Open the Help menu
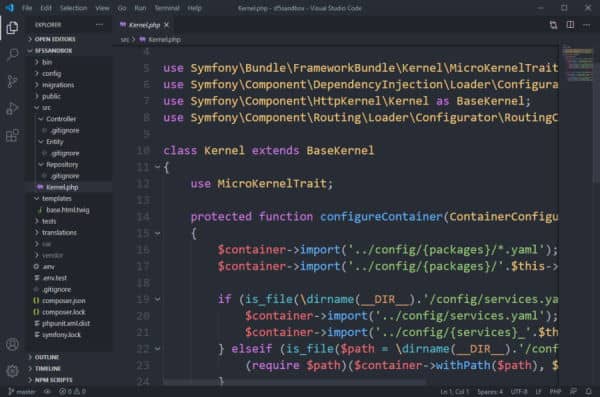This screenshot has width=600, height=397. pyautogui.click(x=194, y=8)
